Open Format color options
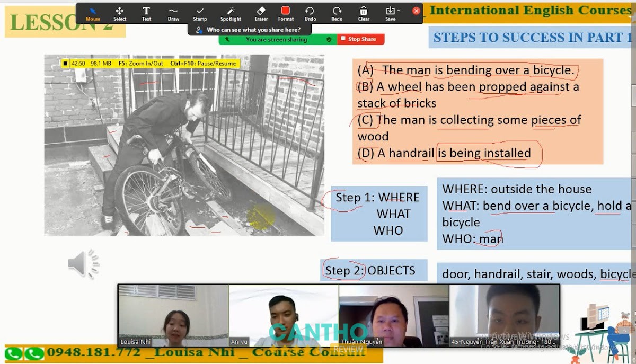636x364 pixels. (x=286, y=14)
